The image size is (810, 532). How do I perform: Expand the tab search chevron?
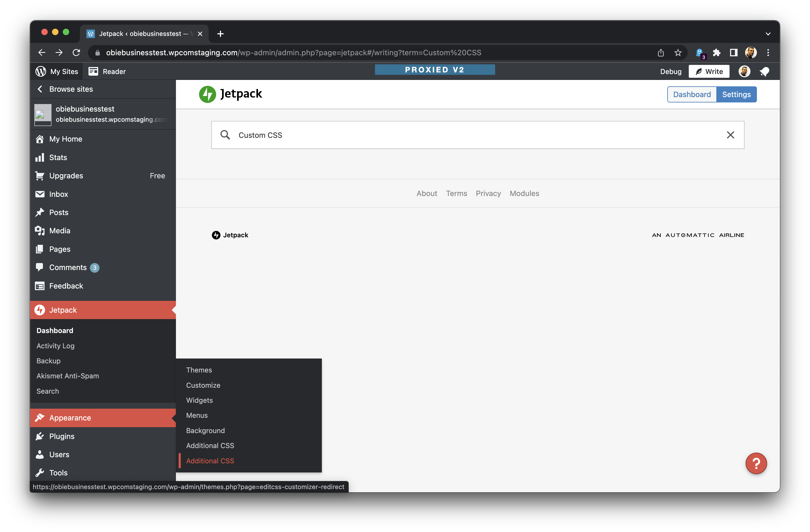(768, 34)
